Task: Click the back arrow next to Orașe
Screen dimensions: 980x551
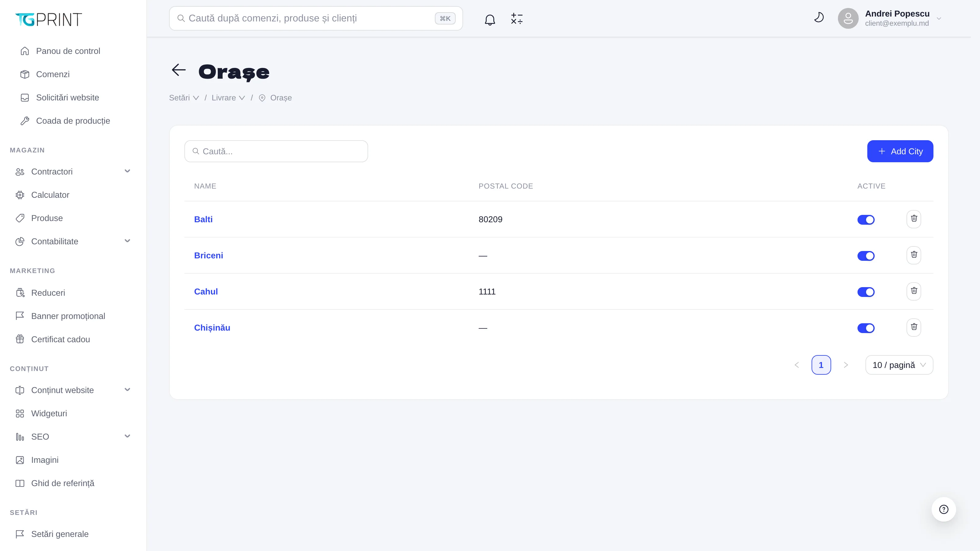Action: click(179, 70)
